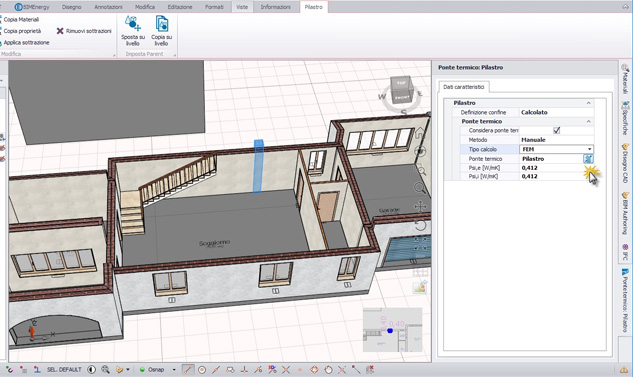Click the pan arrows icon in viewport
The image size is (633, 377).
(420, 207)
